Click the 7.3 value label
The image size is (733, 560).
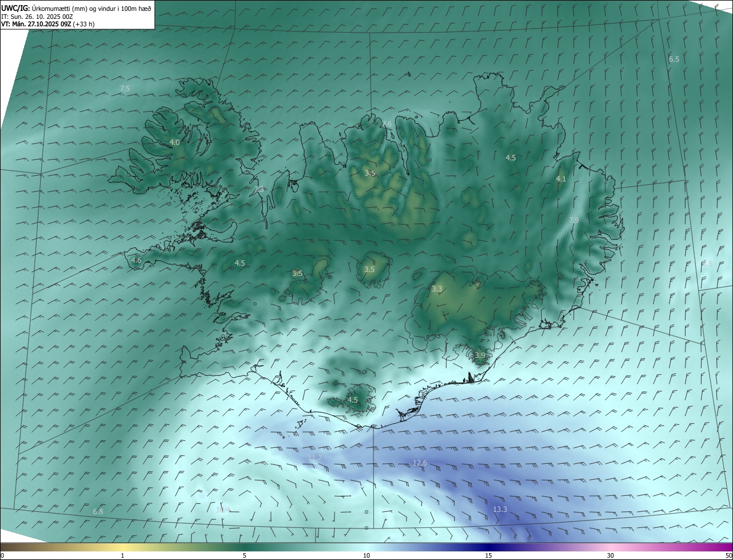coord(259,189)
